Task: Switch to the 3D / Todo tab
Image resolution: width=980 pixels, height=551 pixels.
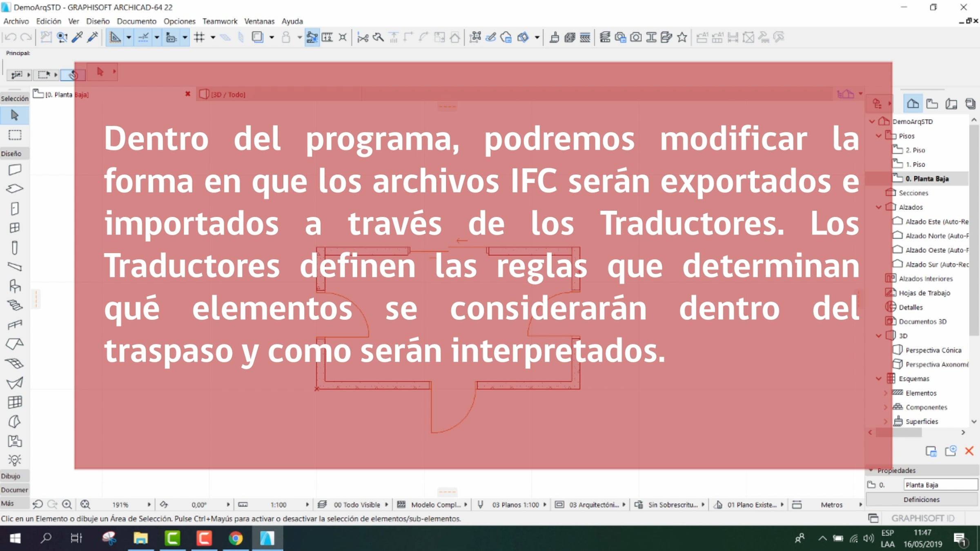Action: coord(228,95)
